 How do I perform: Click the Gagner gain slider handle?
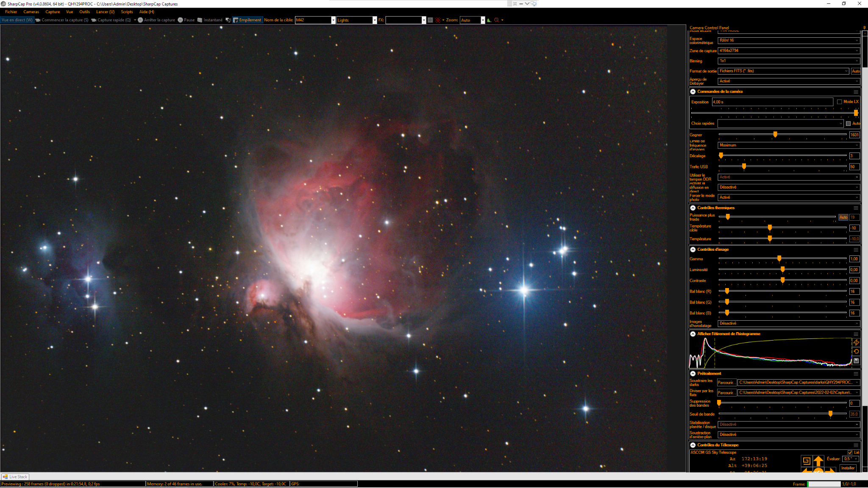pos(775,134)
